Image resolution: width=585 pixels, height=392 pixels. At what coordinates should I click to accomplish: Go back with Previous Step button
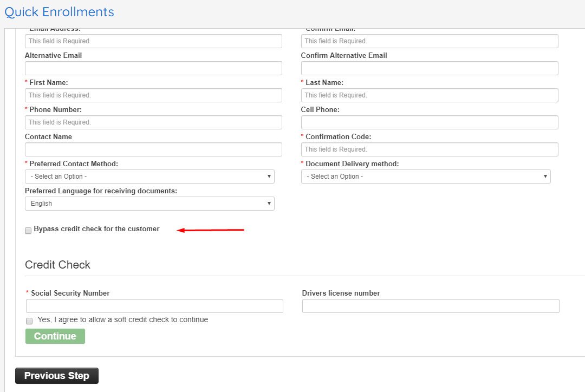57,376
